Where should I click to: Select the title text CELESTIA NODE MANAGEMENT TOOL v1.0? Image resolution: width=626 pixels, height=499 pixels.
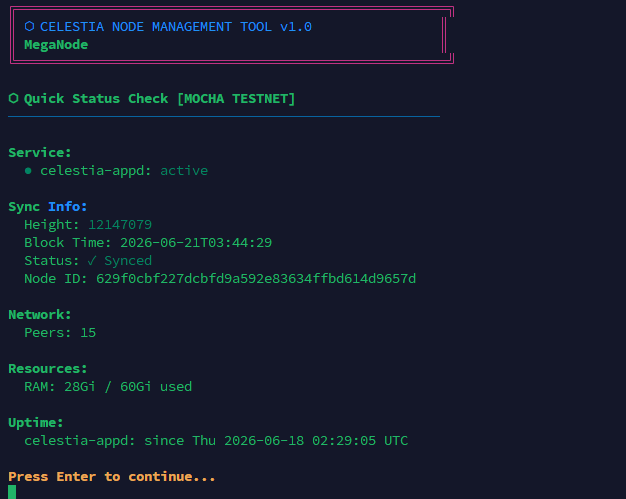pos(176,27)
